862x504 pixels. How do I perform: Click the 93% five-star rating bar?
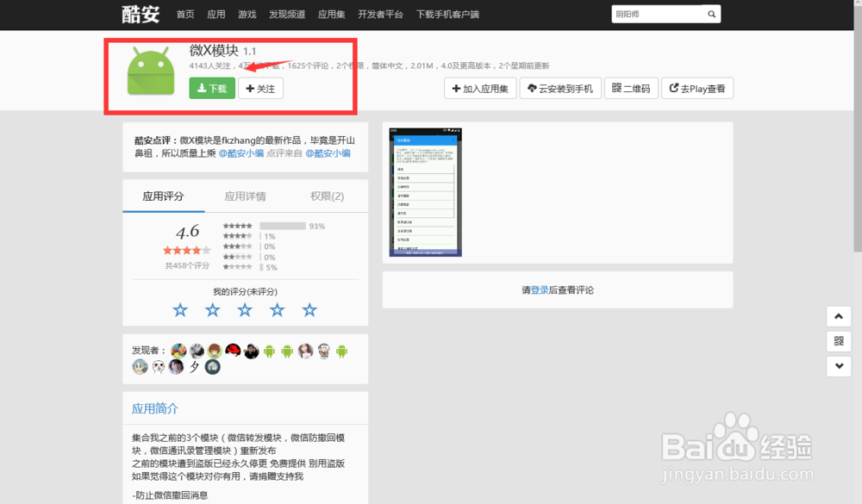pyautogui.click(x=283, y=226)
